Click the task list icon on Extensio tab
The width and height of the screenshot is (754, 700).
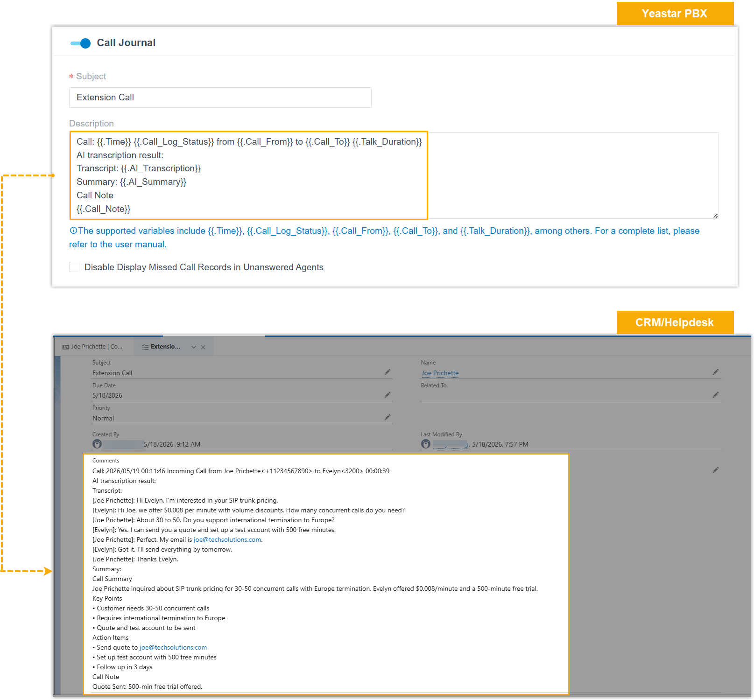(145, 347)
